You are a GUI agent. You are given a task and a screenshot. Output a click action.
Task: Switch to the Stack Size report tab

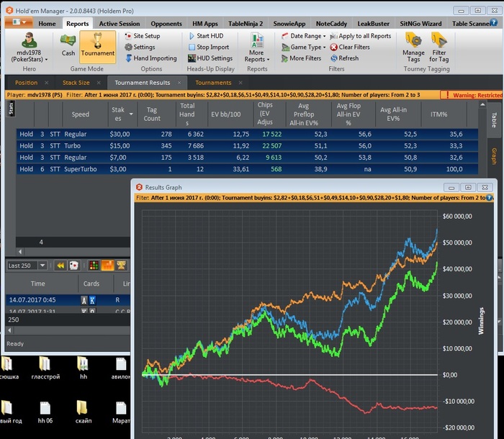(76, 83)
